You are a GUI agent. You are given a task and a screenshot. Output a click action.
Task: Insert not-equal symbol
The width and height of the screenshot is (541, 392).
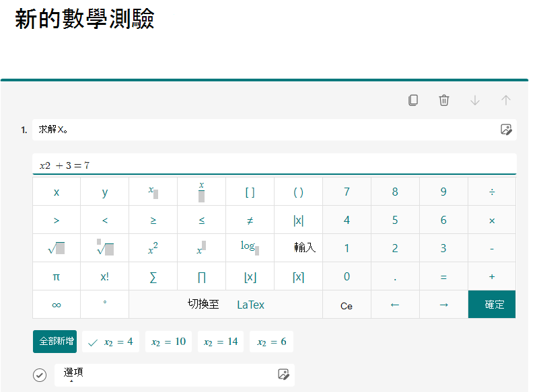point(250,220)
